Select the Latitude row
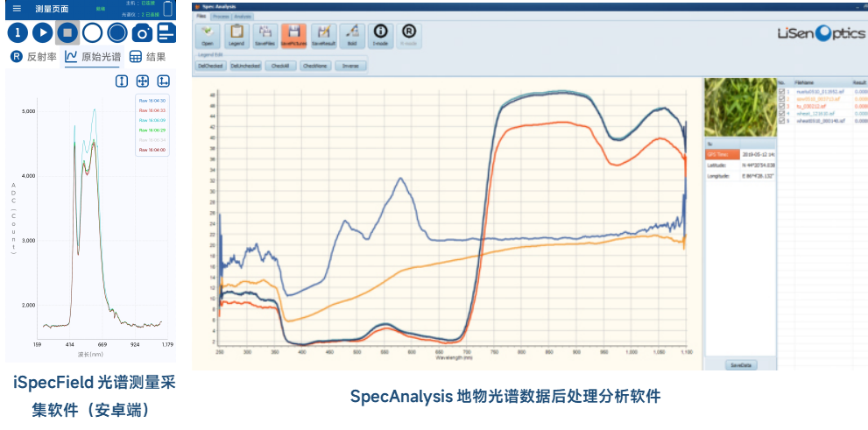This screenshot has width=868, height=430. pos(740,165)
